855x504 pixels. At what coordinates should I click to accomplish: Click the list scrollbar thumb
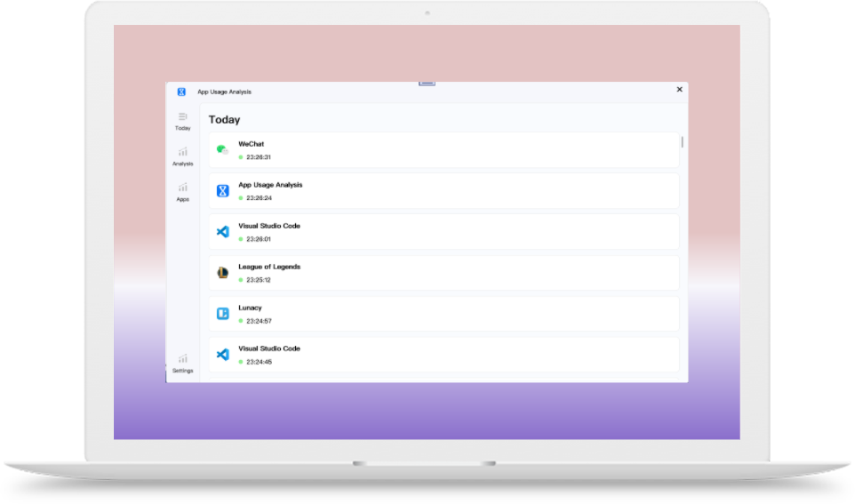click(x=683, y=142)
